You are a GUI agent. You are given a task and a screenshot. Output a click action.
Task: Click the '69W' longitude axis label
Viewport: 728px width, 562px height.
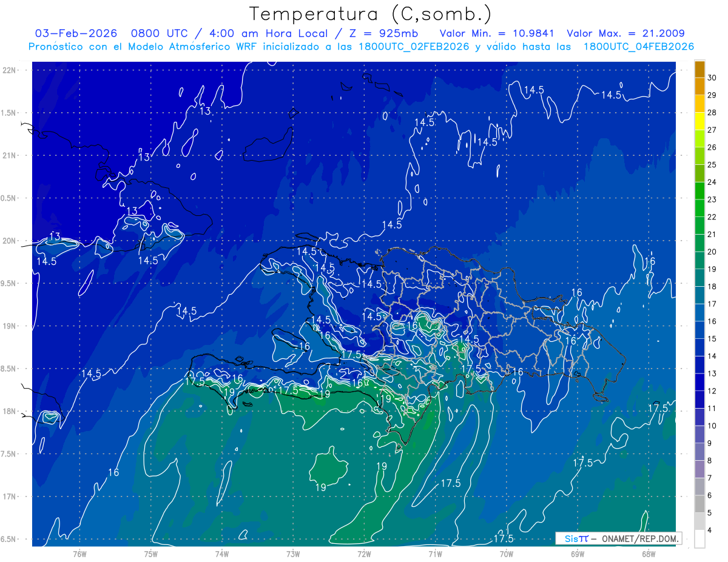pos(578,554)
